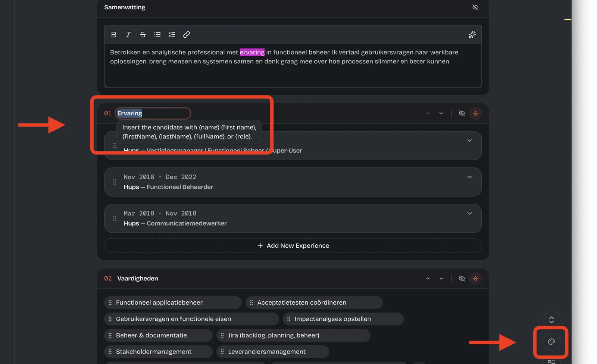Select Gebruikersvragen en functionele eisen skill chip

191,319
